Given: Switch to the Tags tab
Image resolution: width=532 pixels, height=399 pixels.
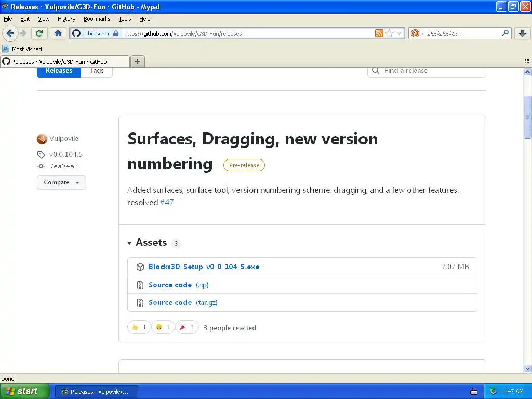Looking at the screenshot, I should [96, 71].
